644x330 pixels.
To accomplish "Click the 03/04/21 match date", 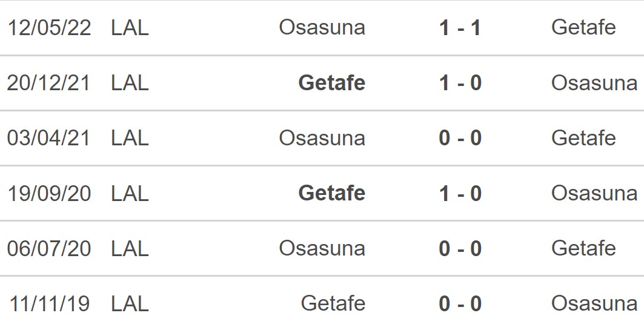I will coord(49,138).
